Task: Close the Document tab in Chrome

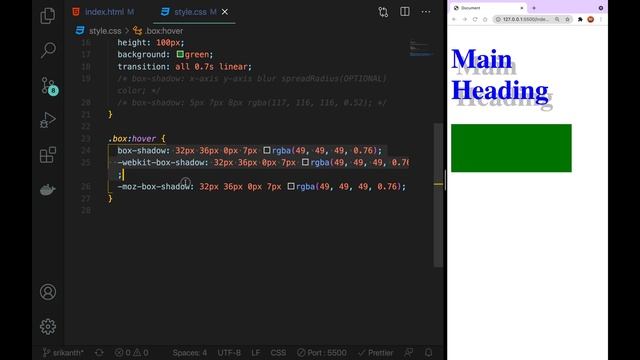Action: point(521,8)
